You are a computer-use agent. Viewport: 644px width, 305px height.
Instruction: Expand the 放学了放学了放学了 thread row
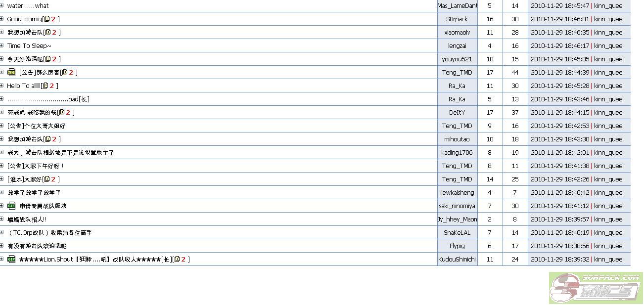[x=2, y=193]
